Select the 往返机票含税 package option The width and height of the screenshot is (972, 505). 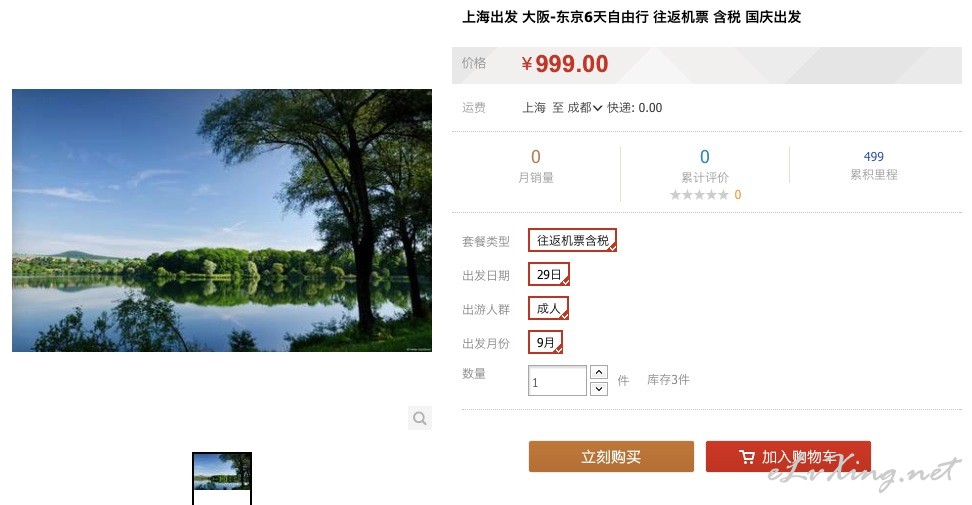572,240
